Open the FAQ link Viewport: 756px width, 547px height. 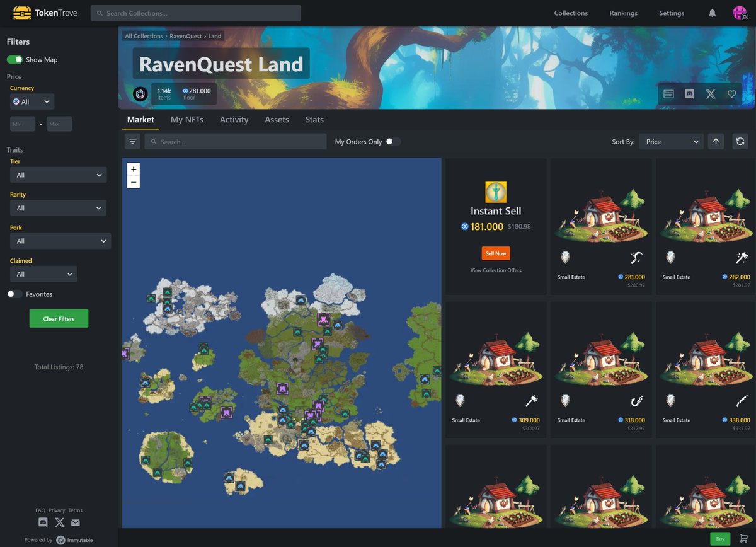(x=40, y=510)
